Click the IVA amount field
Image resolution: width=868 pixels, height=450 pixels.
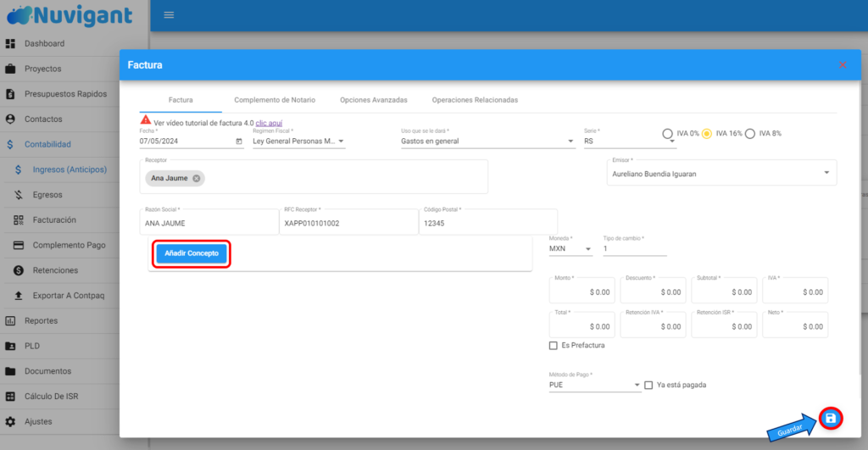tap(795, 290)
